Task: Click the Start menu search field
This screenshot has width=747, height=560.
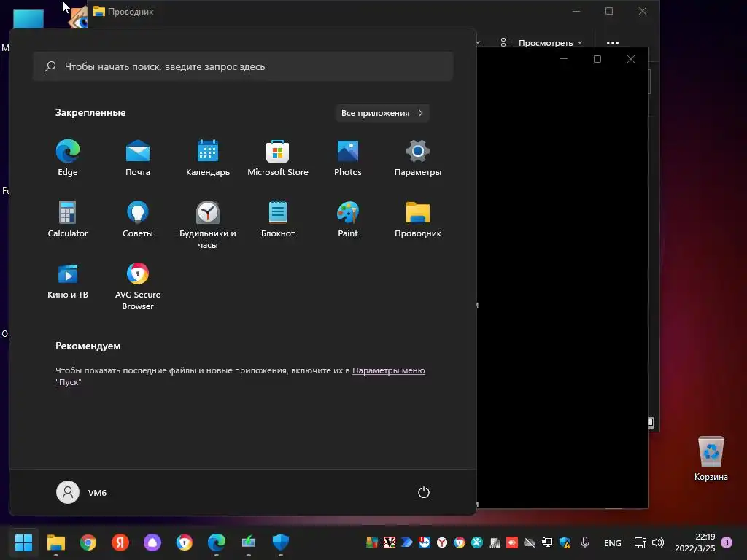Action: pos(243,66)
